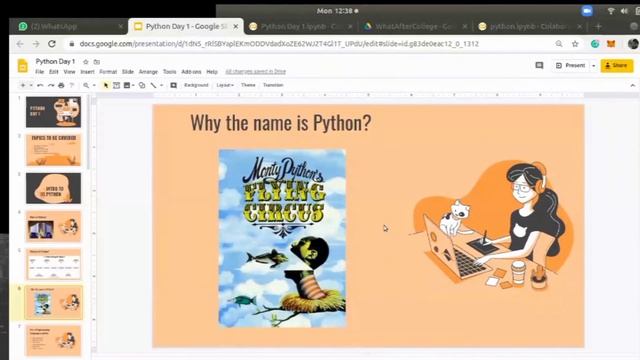Image resolution: width=640 pixels, height=360 pixels.
Task: Open the Line tool dropdown arrow
Action: 162,85
